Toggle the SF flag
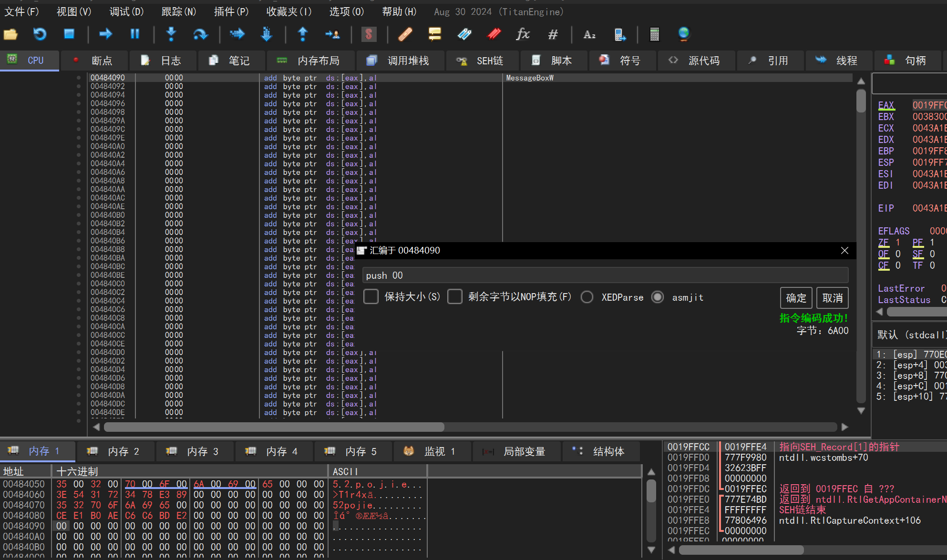Image resolution: width=947 pixels, height=560 pixels. click(x=918, y=254)
